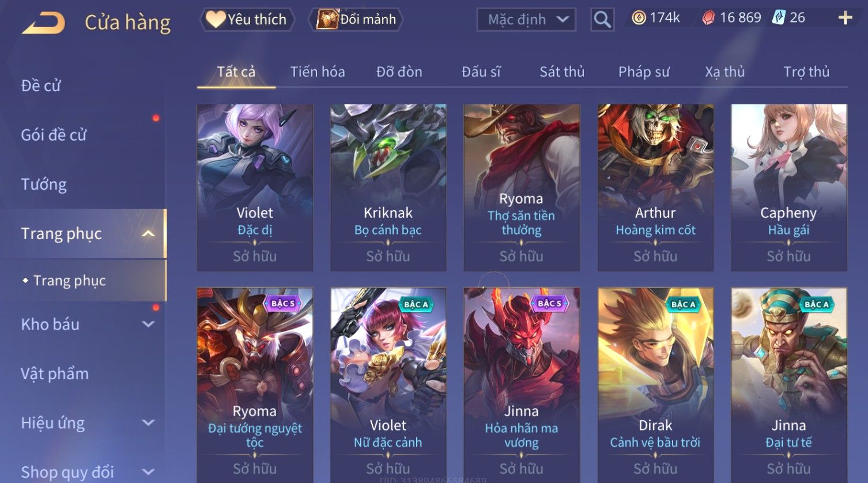The height and width of the screenshot is (483, 868).
Task: Open the search magnifier icon
Action: click(602, 20)
